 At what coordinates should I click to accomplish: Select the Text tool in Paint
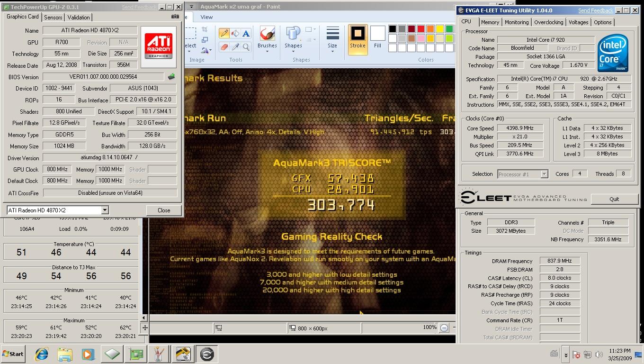(x=246, y=33)
